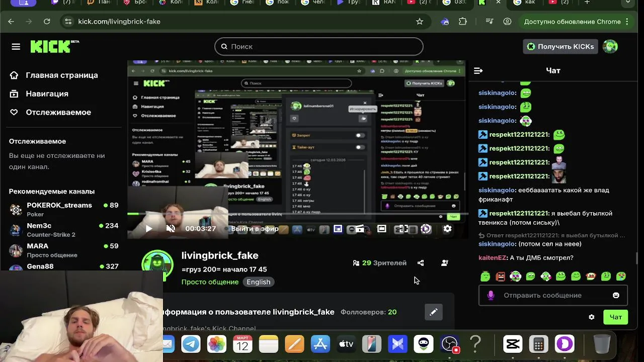Screen dimensions: 644x362
Task: Click the Получить KICKs button
Action: (560, 46)
